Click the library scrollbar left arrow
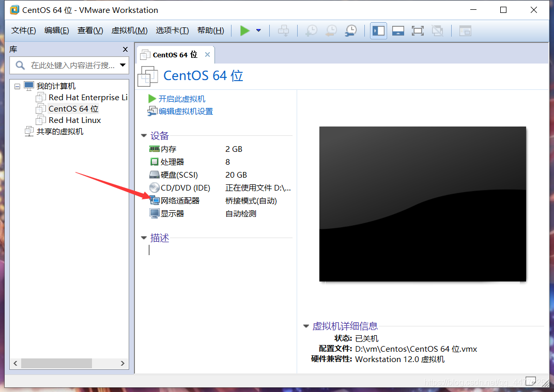The height and width of the screenshot is (392, 554). point(15,363)
